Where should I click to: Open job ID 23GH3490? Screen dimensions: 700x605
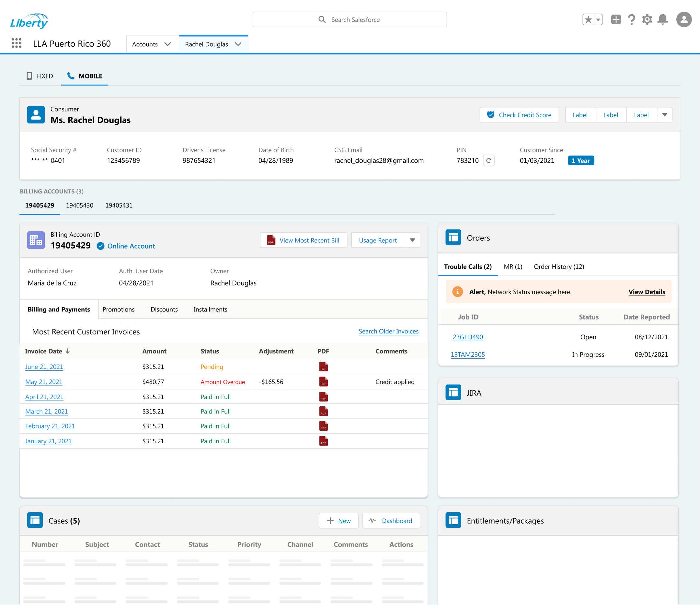click(467, 337)
